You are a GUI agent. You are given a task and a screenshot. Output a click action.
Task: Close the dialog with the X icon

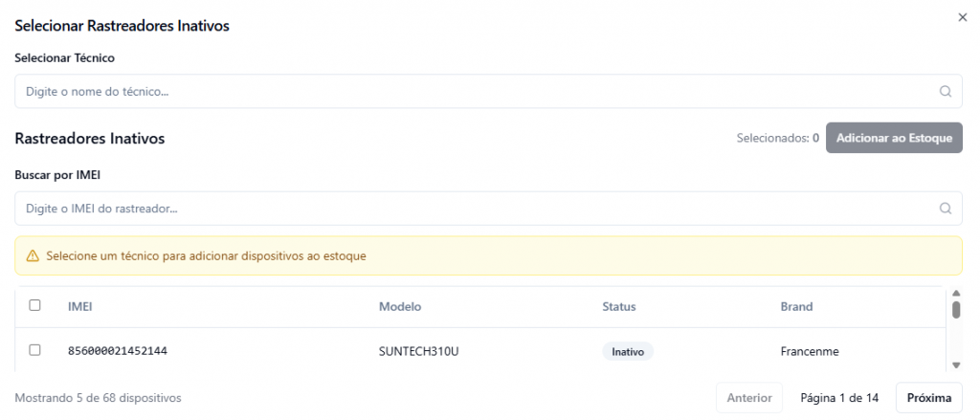963,17
